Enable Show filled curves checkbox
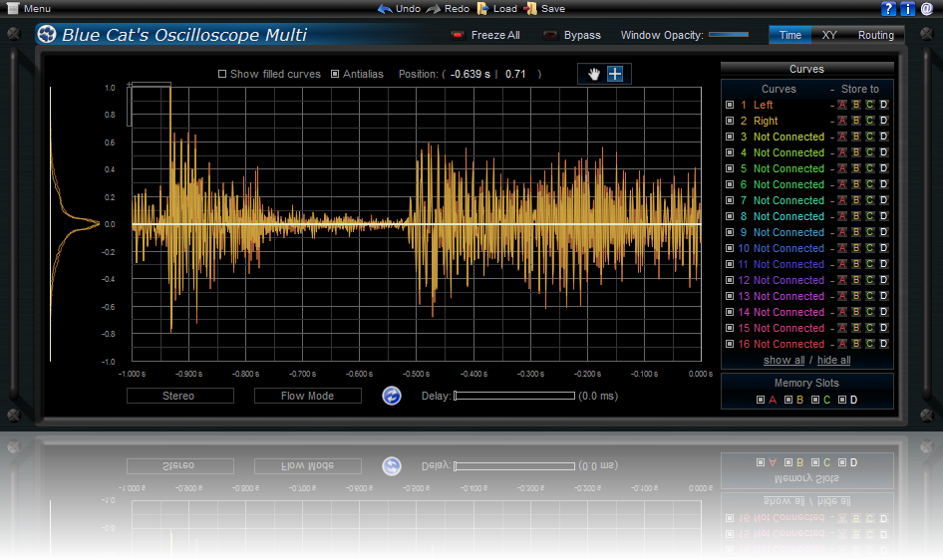The image size is (943, 560). click(222, 74)
